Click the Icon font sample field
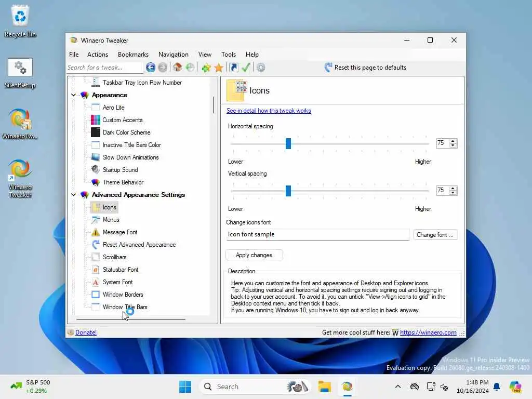Viewport: 532px width, 399px height. pos(317,234)
